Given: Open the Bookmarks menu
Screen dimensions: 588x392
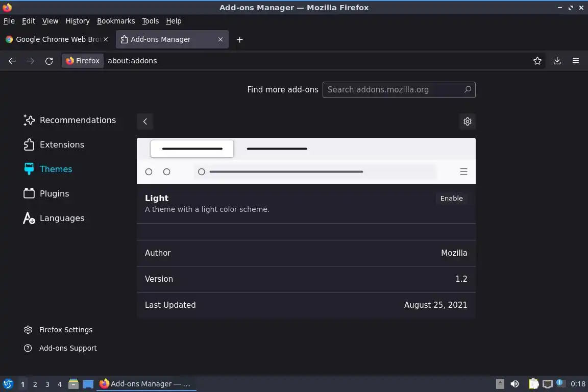Looking at the screenshot, I should point(116,21).
